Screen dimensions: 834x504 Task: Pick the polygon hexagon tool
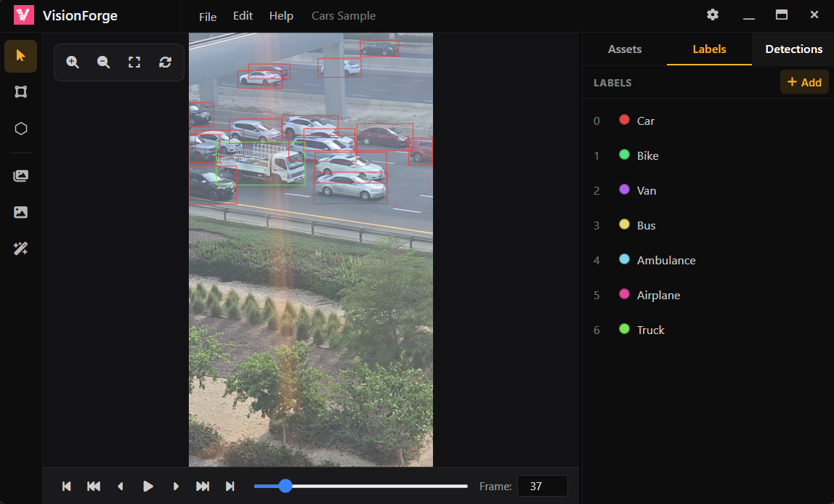pyautogui.click(x=21, y=129)
